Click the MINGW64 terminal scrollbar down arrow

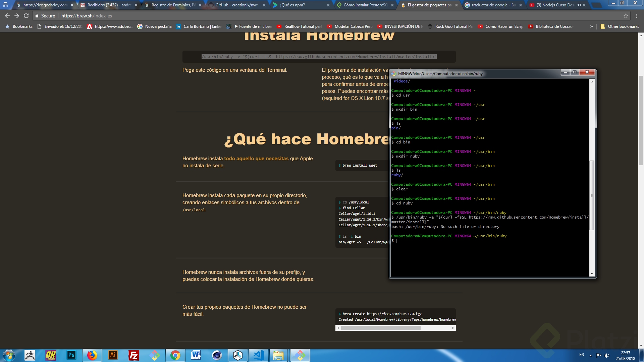[592, 274]
